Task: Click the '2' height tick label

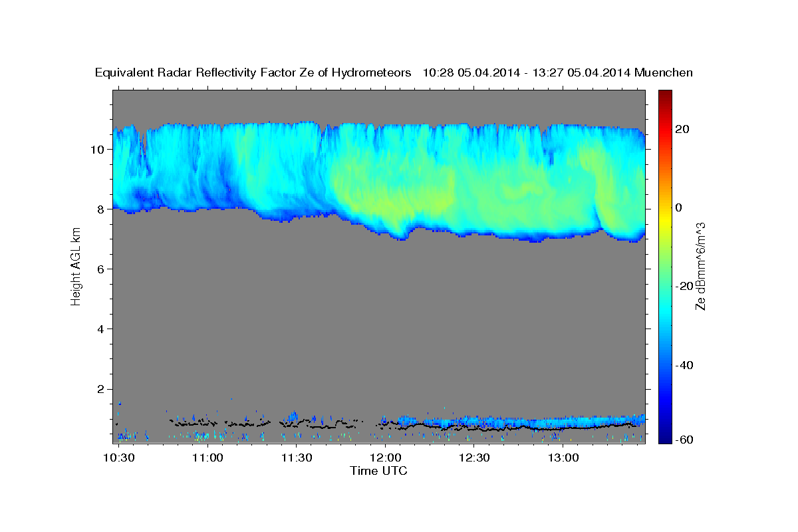Action: coord(102,388)
